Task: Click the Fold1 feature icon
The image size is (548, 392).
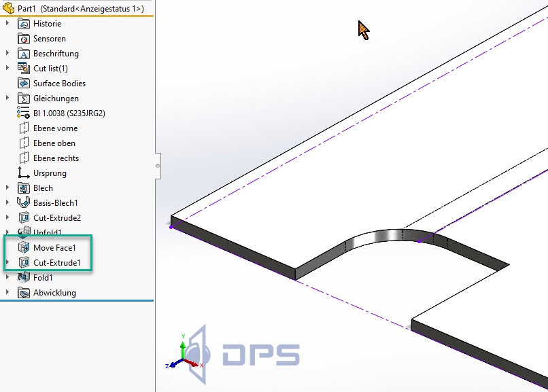Action: point(24,277)
